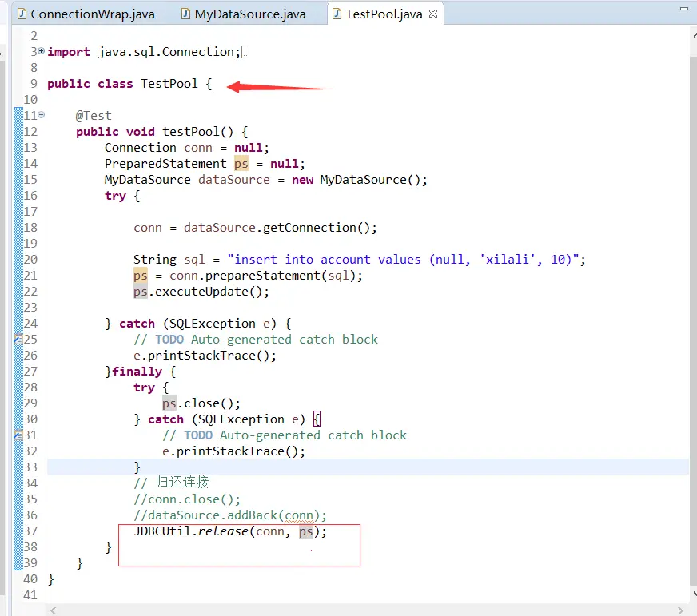Click Java file icon on TestPool.java tab

[337, 14]
